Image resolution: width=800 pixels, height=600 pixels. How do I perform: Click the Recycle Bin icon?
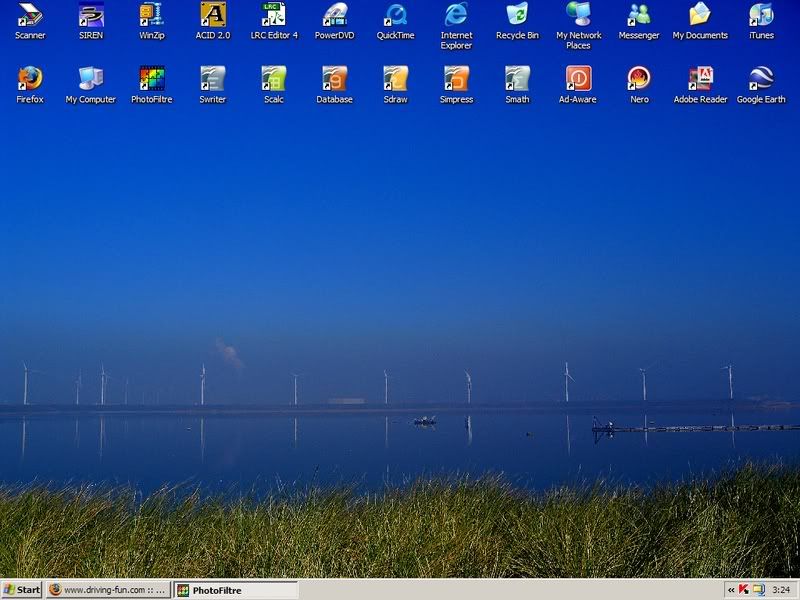tap(517, 15)
